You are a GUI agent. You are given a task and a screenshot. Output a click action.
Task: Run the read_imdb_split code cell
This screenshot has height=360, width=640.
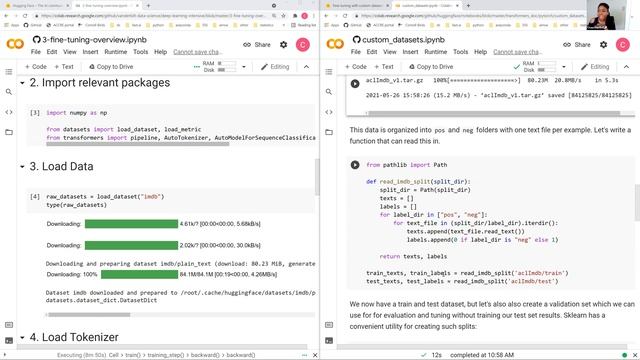(x=355, y=165)
